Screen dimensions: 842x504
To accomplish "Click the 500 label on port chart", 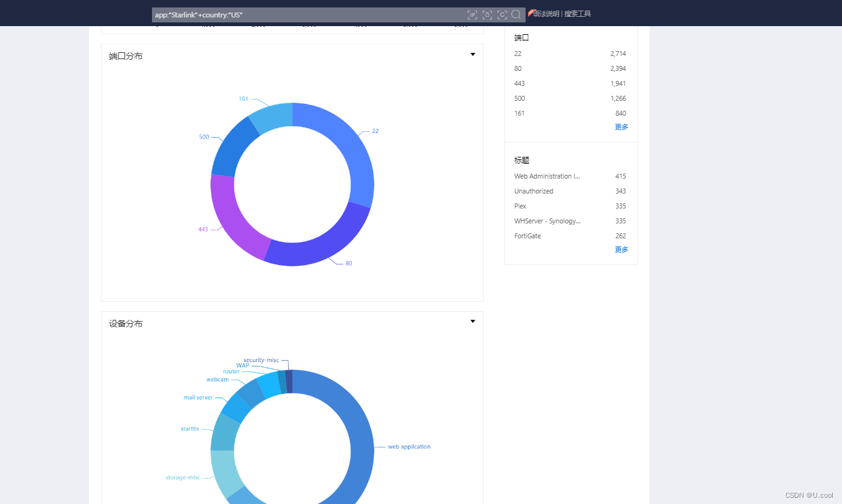I will (204, 137).
